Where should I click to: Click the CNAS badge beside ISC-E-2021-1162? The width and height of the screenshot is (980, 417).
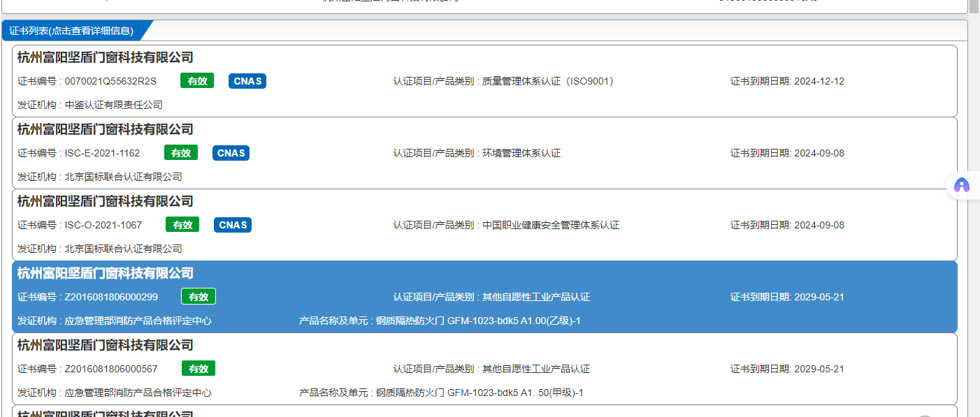click(x=231, y=153)
